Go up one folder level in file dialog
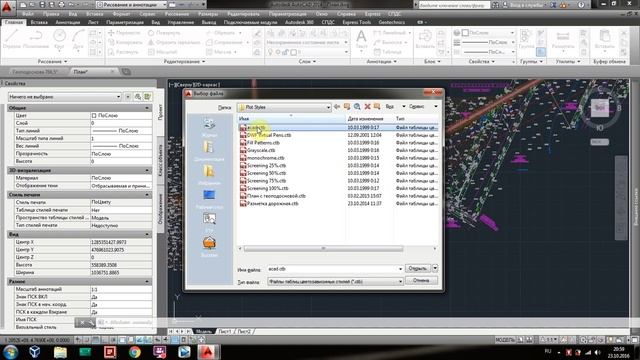Viewport: 640px width, 360px height. coord(347,107)
